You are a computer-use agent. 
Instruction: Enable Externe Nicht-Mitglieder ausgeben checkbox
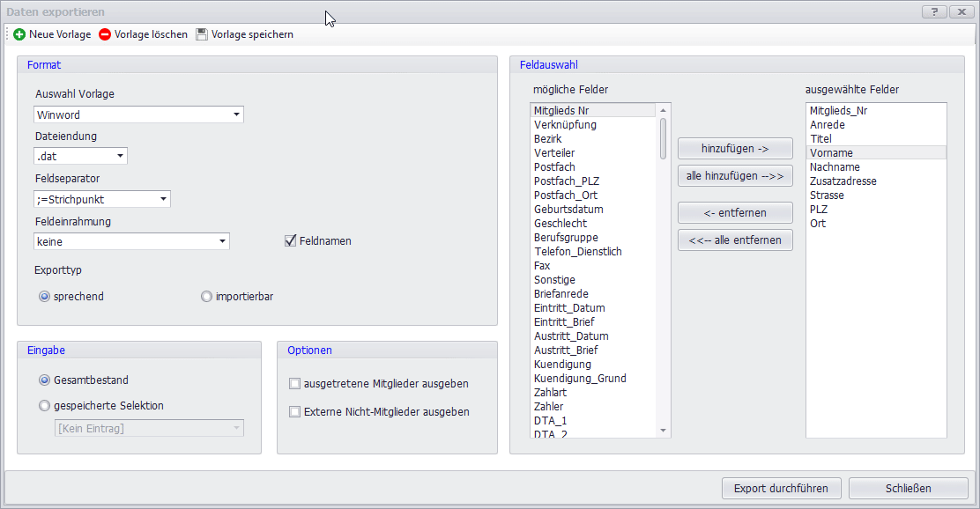(295, 411)
